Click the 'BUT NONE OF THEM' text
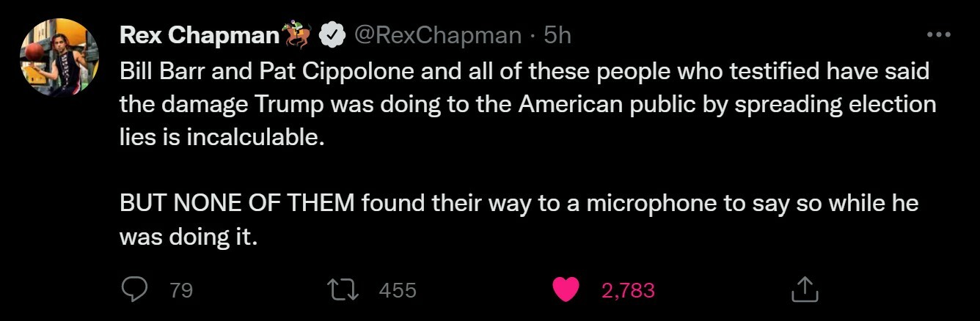This screenshot has width=980, height=321. (238, 204)
